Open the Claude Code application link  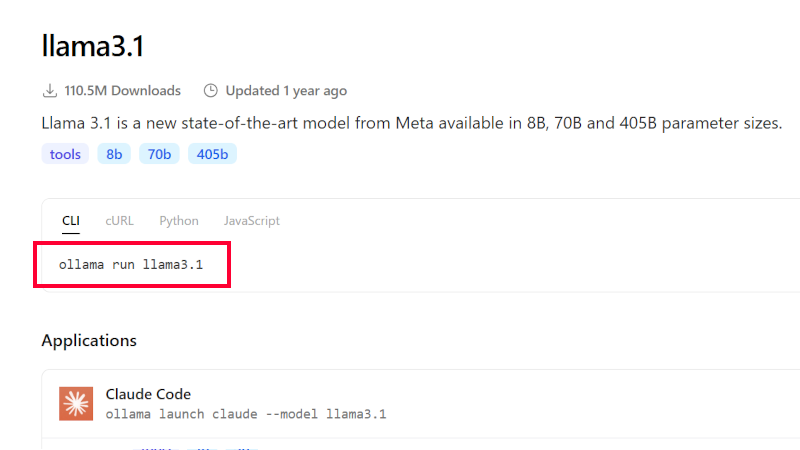pos(148,394)
